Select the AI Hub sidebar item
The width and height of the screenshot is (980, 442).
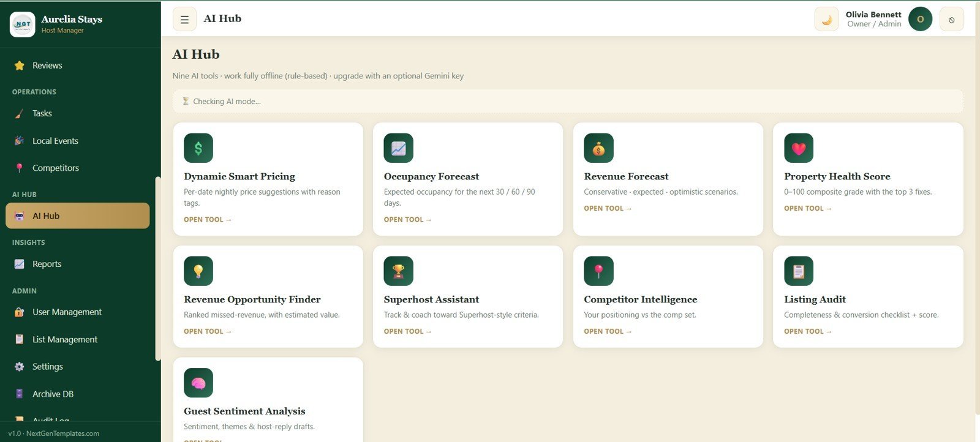[x=77, y=216]
